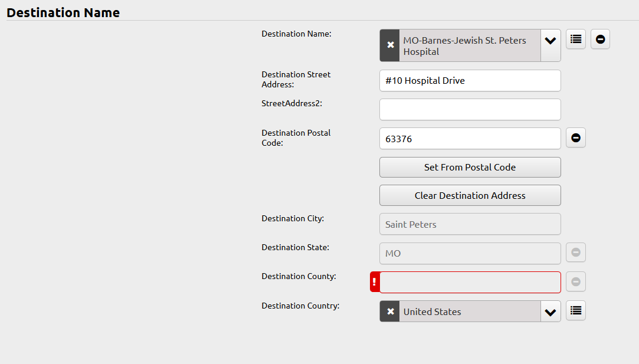Click minus icon beside Destination Postal Code
Image resolution: width=639 pixels, height=364 pixels.
click(575, 138)
